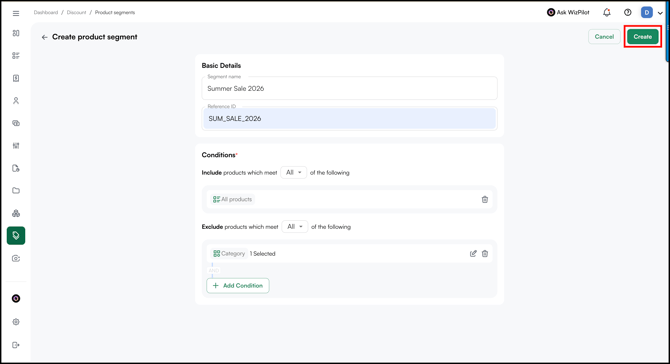The image size is (670, 364).
Task: Click the Cancel button
Action: pyautogui.click(x=604, y=37)
